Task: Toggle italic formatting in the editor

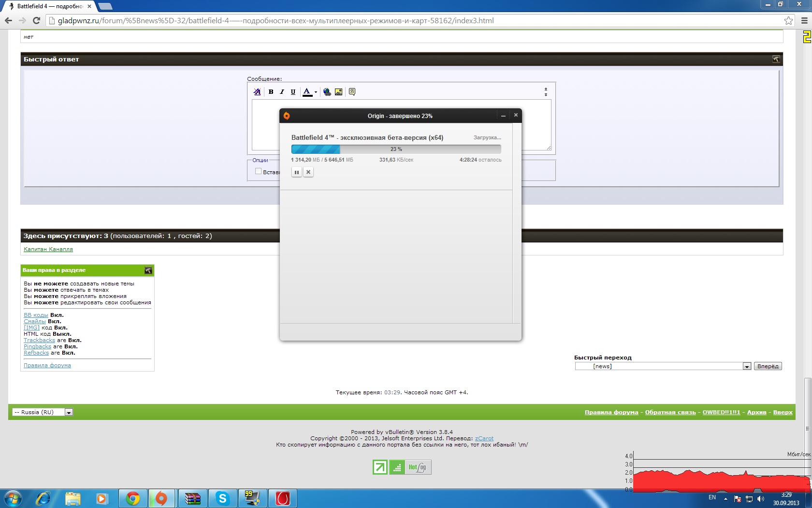Action: (282, 92)
